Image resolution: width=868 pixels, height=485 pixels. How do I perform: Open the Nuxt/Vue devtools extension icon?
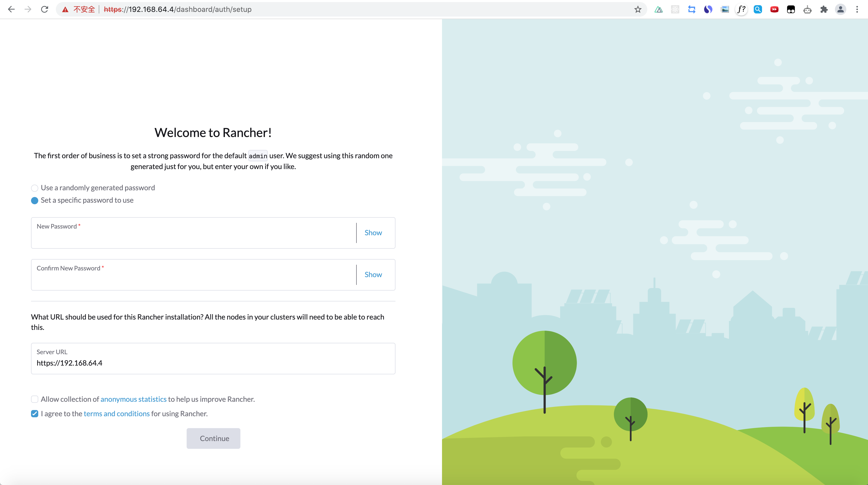point(658,10)
